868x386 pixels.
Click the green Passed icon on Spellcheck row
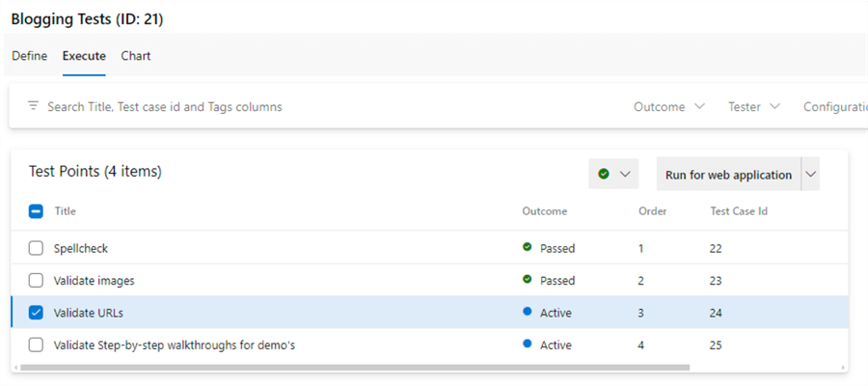point(528,248)
